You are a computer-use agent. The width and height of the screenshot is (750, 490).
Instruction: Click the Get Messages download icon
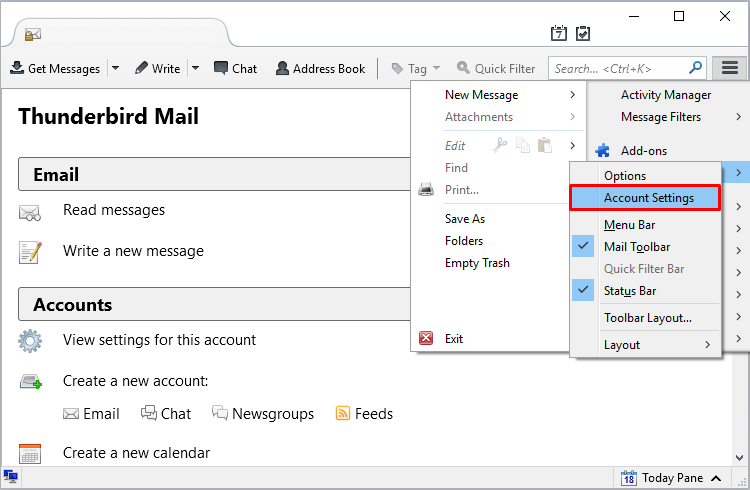coord(17,68)
